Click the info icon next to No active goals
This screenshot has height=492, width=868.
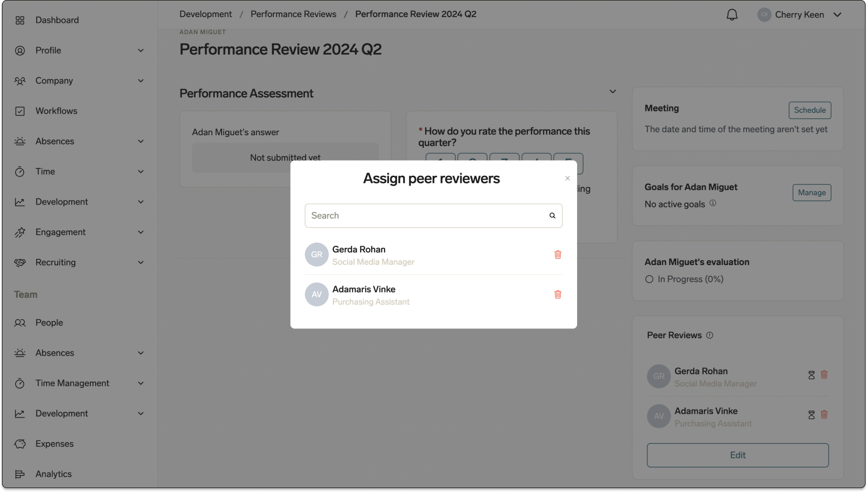click(713, 204)
